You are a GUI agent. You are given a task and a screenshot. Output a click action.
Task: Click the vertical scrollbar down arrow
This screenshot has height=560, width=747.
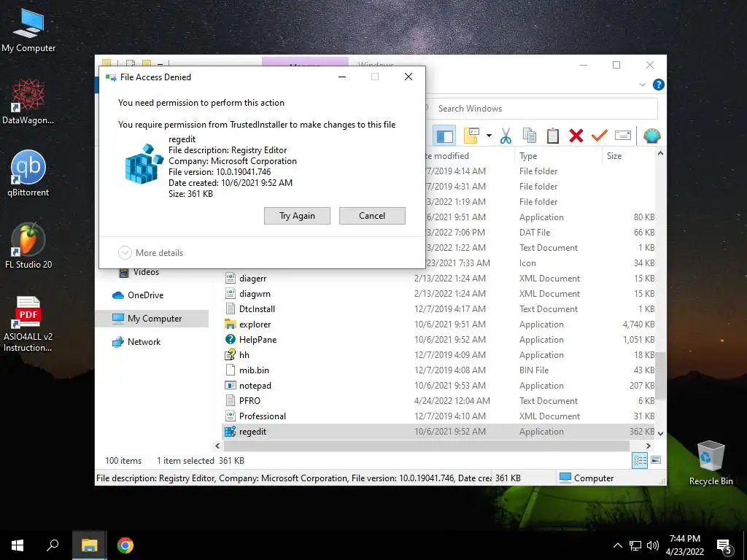click(660, 433)
